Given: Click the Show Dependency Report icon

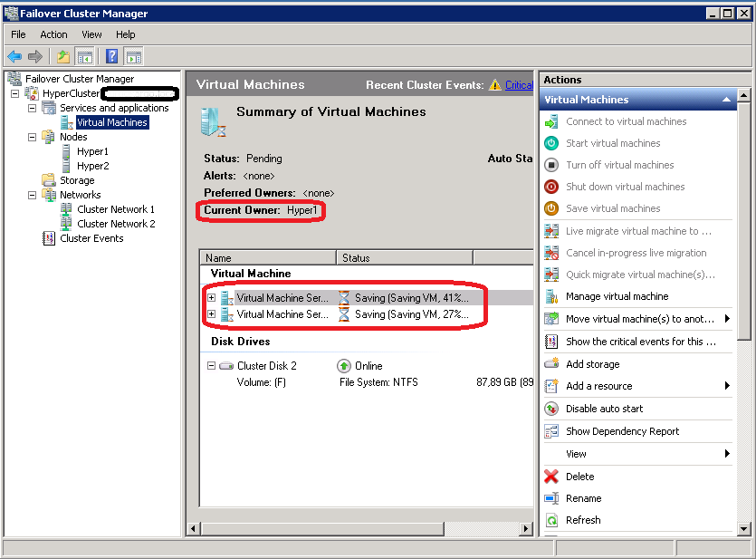Looking at the screenshot, I should tap(551, 431).
